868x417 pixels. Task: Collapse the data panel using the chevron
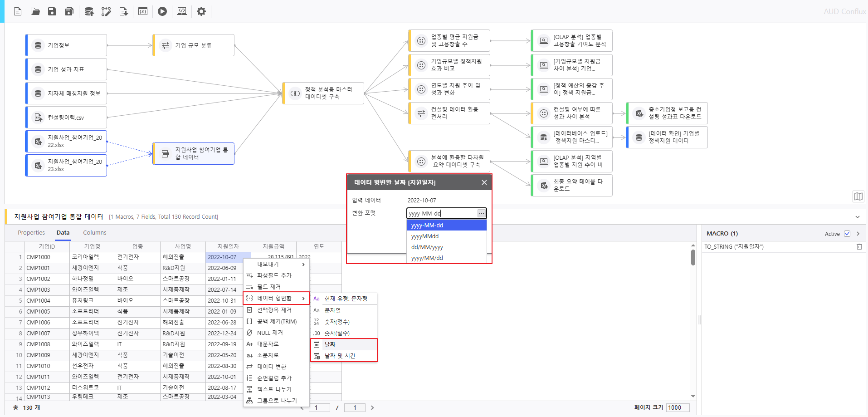[x=857, y=217]
